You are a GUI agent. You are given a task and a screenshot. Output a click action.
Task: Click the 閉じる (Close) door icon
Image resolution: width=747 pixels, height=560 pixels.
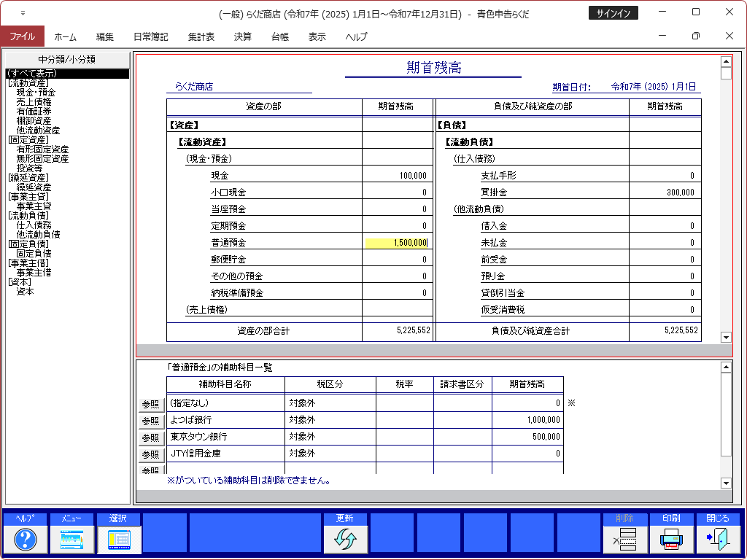click(718, 539)
